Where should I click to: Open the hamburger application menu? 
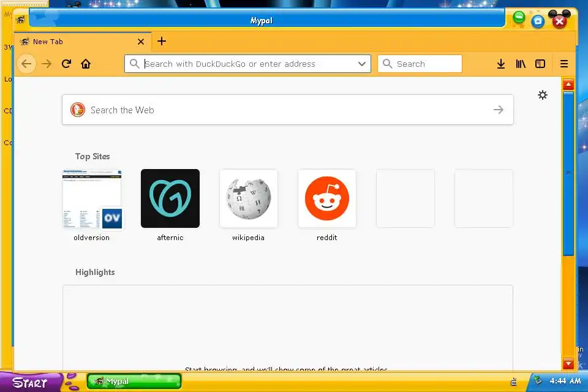[564, 64]
